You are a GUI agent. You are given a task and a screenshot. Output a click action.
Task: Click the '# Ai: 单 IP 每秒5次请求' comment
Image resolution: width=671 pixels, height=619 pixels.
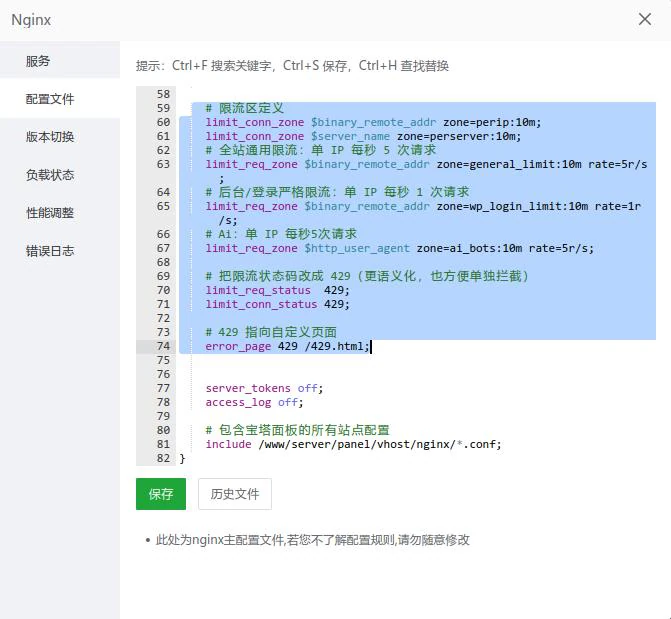coord(281,234)
